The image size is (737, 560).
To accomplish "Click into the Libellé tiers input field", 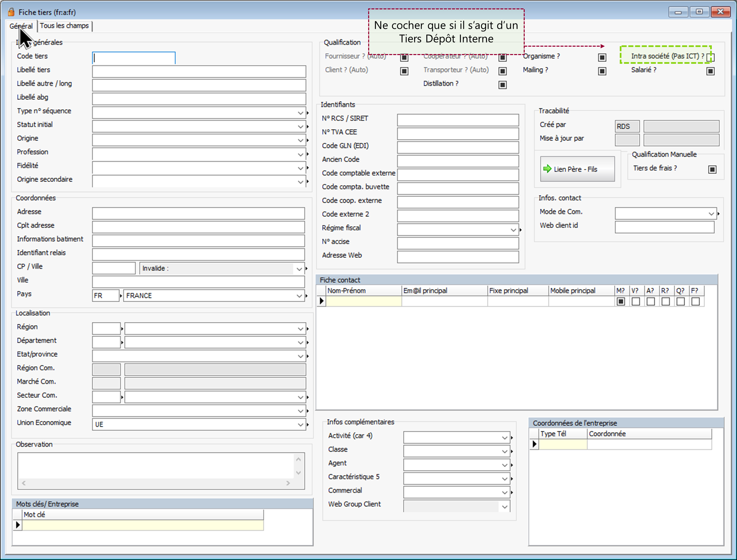I will pos(199,72).
